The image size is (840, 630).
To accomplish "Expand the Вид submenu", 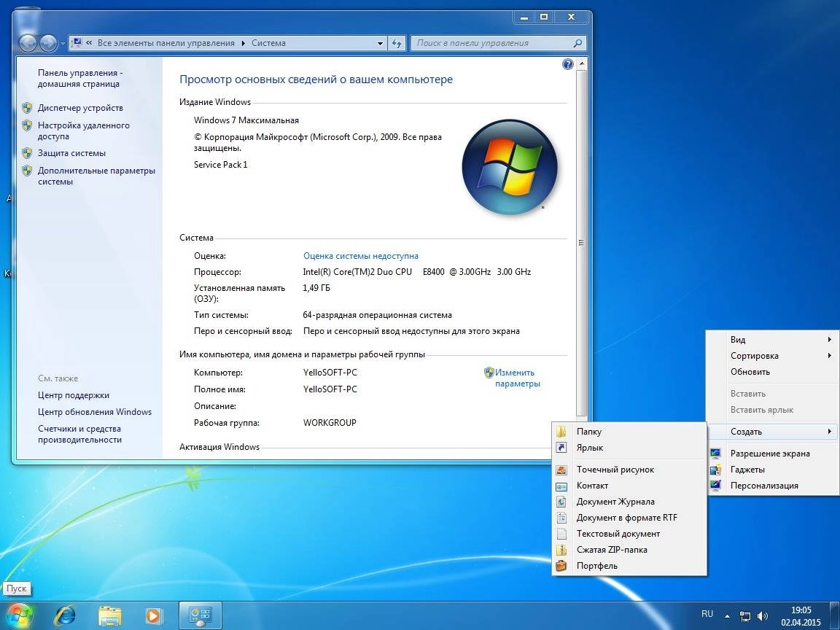I will (x=772, y=340).
